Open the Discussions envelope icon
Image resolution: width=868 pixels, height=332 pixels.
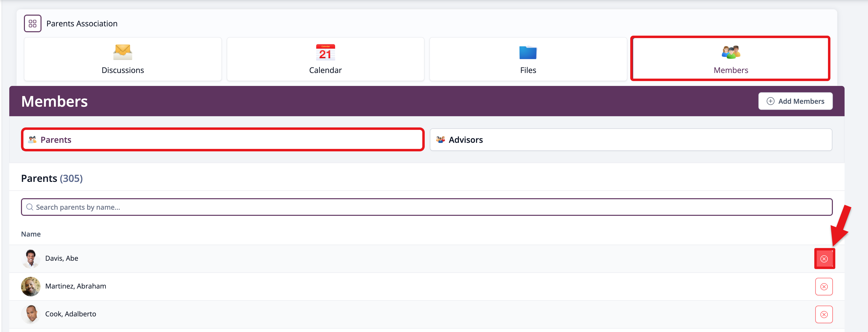click(123, 52)
